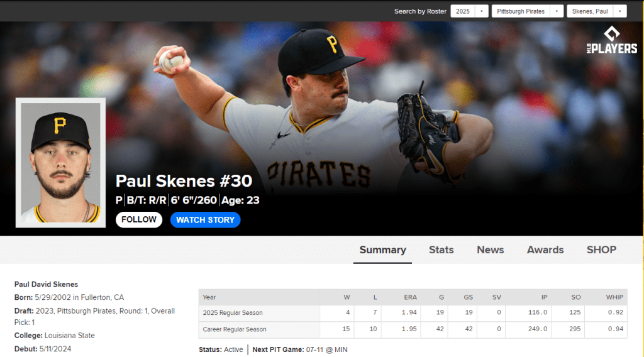This screenshot has width=644, height=357.
Task: Open the SHOP tab
Action: pyautogui.click(x=601, y=250)
